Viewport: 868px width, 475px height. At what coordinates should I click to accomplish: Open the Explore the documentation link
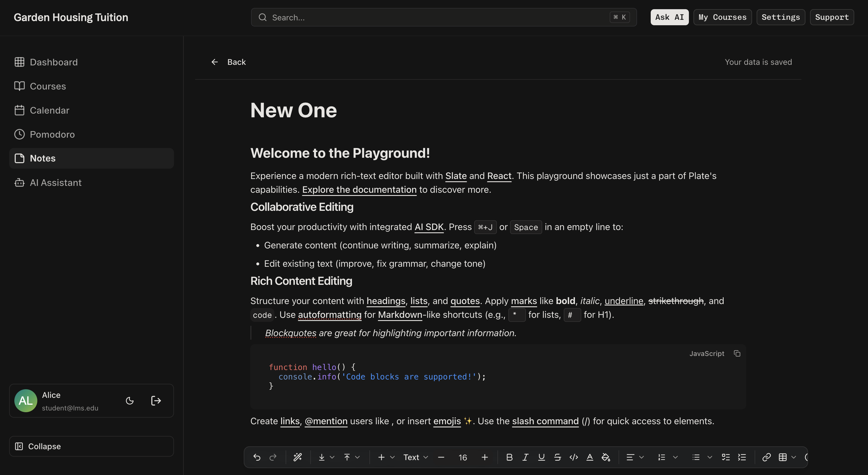359,190
